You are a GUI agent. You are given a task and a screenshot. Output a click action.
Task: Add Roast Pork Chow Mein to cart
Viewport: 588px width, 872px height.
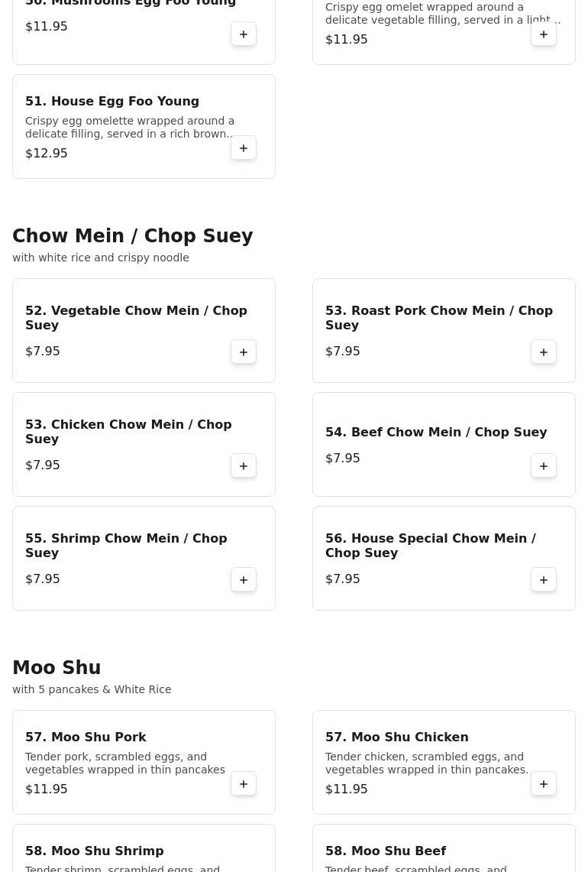[544, 352]
